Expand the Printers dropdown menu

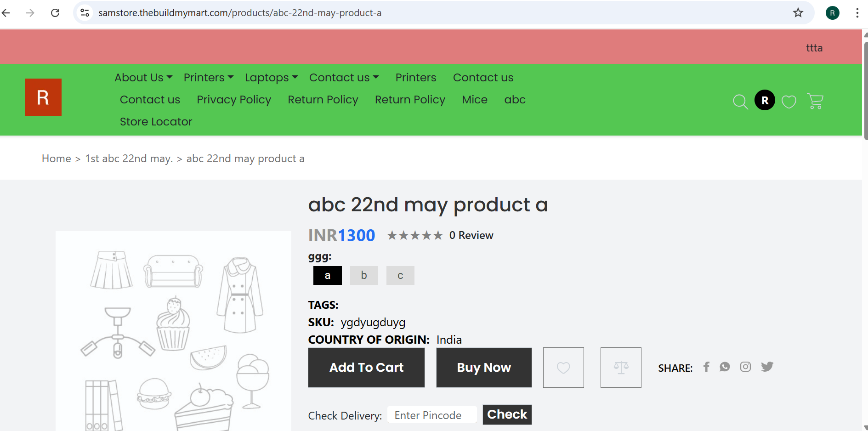point(209,78)
